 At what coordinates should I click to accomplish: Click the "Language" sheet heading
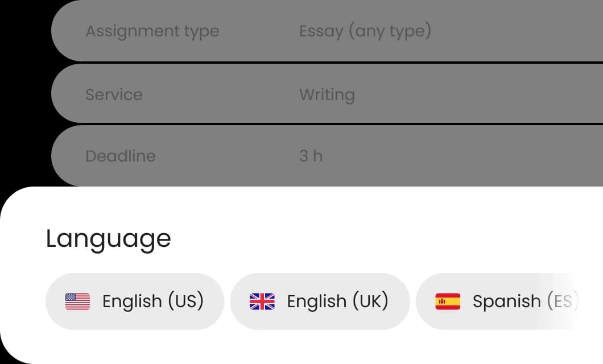(108, 239)
